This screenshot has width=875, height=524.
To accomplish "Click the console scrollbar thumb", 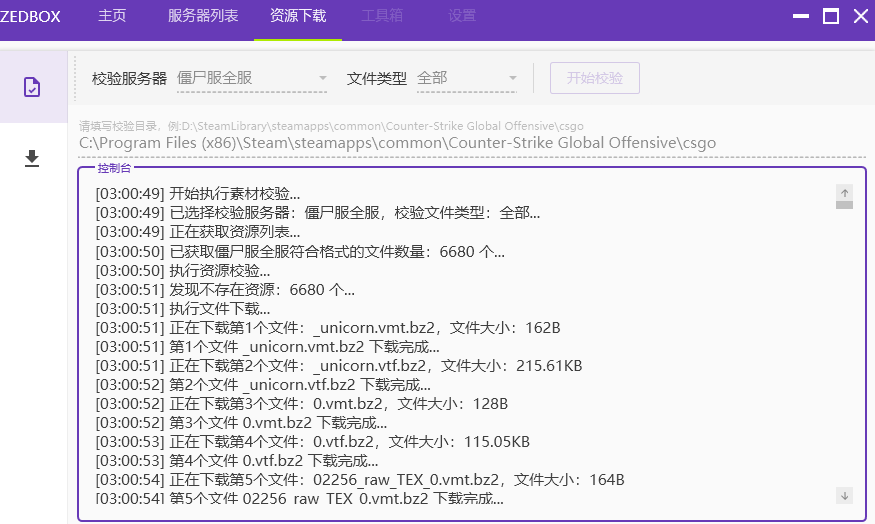I will [x=844, y=205].
